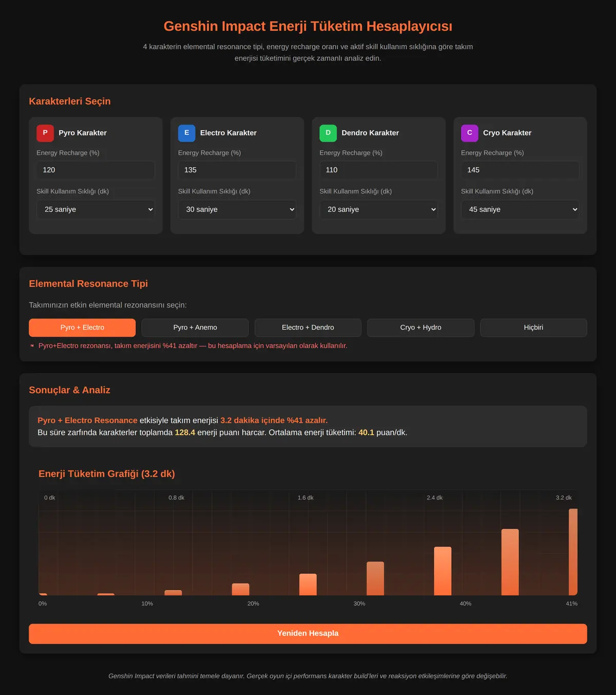Click the tallest chart bar at 3.2 dk
Image resolution: width=616 pixels, height=695 pixels.
[x=573, y=552]
